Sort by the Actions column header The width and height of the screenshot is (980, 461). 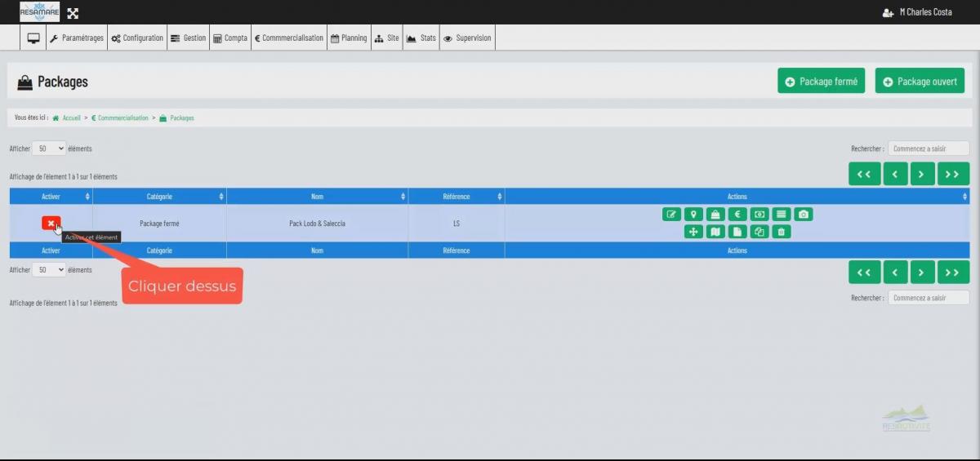coord(737,197)
